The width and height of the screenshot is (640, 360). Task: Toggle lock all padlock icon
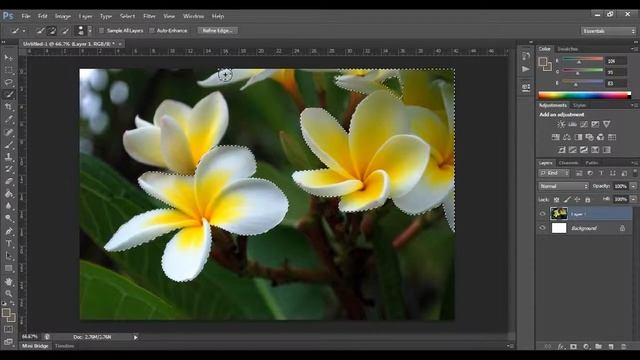click(588, 200)
